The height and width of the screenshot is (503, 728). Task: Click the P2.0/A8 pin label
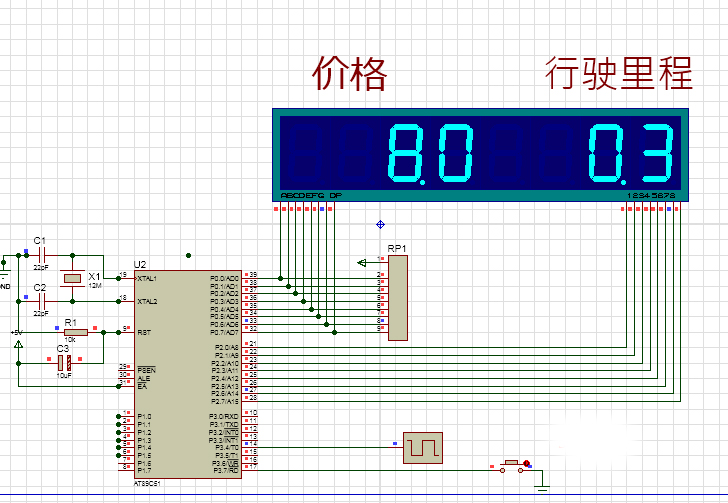[x=227, y=347]
